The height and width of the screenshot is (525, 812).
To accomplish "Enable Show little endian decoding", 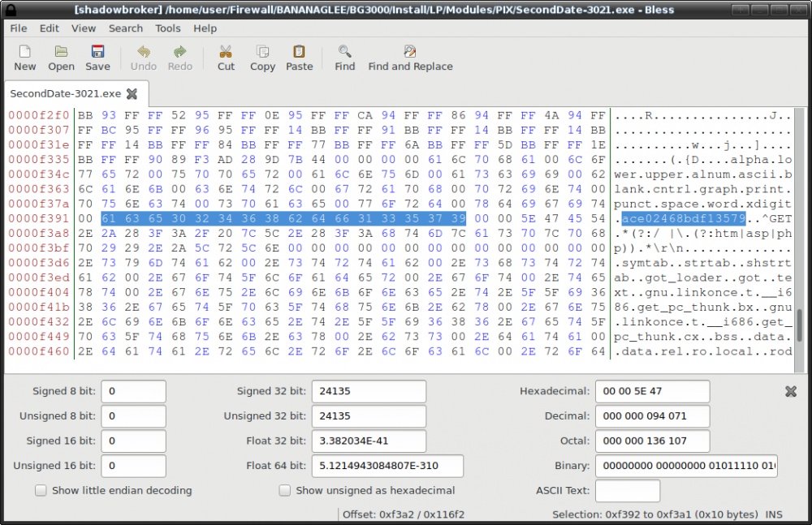I will point(41,490).
